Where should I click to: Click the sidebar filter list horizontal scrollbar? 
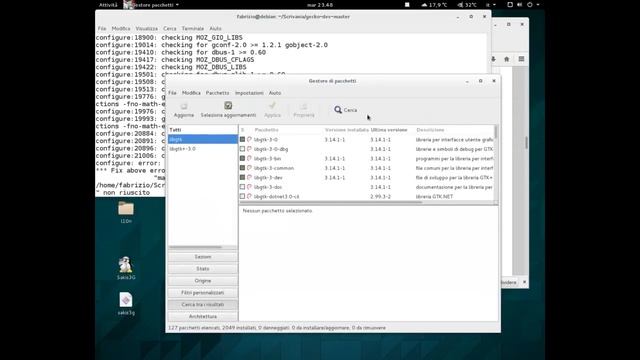click(203, 247)
